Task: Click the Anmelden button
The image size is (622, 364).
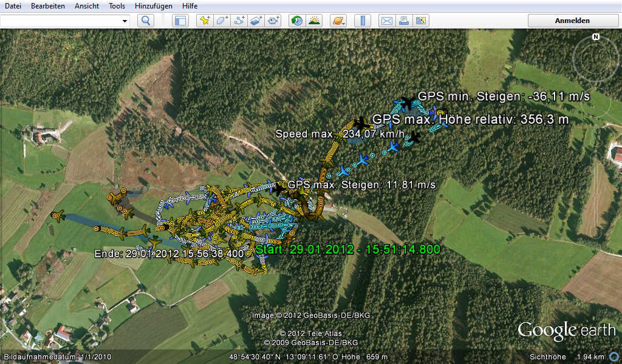Action: (572, 21)
